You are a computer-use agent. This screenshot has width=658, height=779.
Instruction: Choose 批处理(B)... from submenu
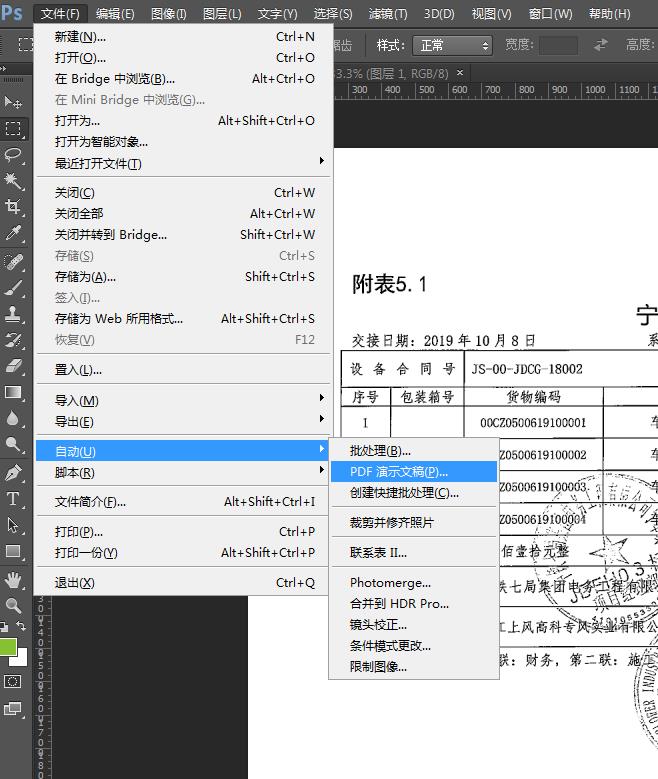(414, 451)
